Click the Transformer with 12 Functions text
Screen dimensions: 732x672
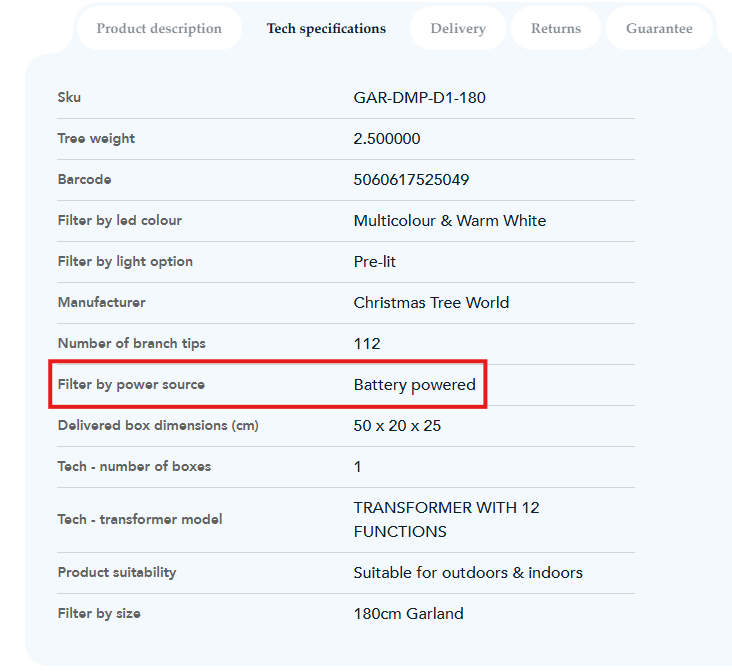(x=446, y=520)
